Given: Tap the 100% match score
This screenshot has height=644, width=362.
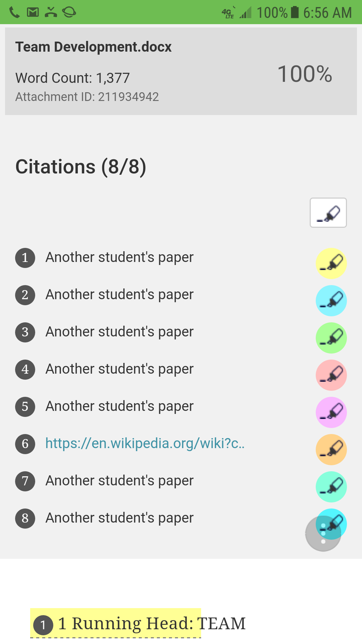Looking at the screenshot, I should 304,74.
